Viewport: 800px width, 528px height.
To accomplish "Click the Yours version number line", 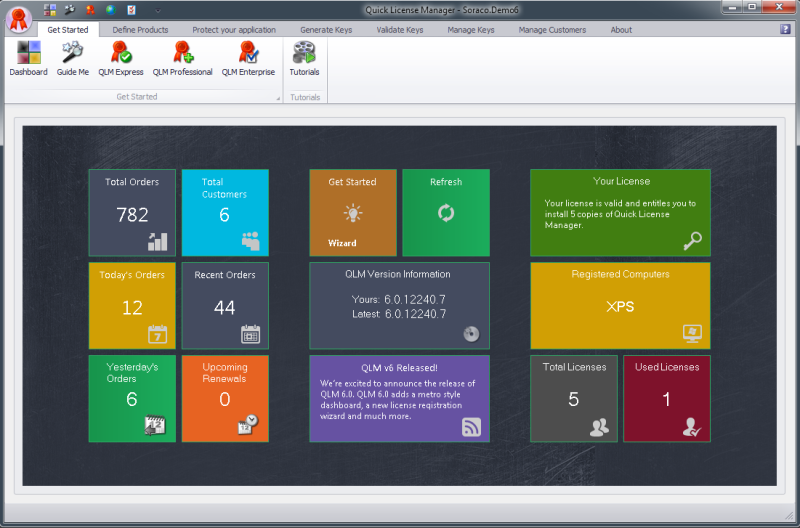I will (398, 299).
